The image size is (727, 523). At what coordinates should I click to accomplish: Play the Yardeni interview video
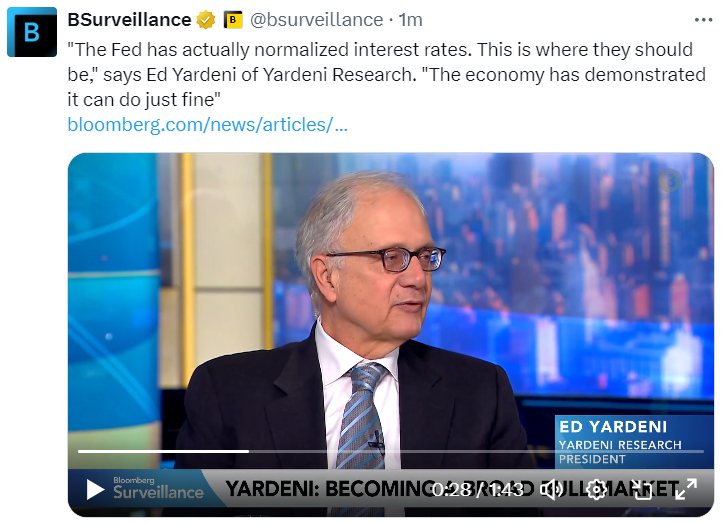[x=95, y=489]
